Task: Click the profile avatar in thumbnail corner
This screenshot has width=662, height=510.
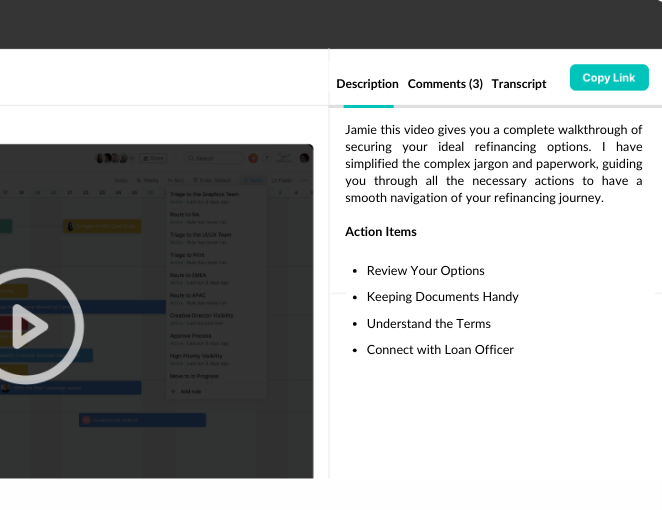Action: pos(304,158)
